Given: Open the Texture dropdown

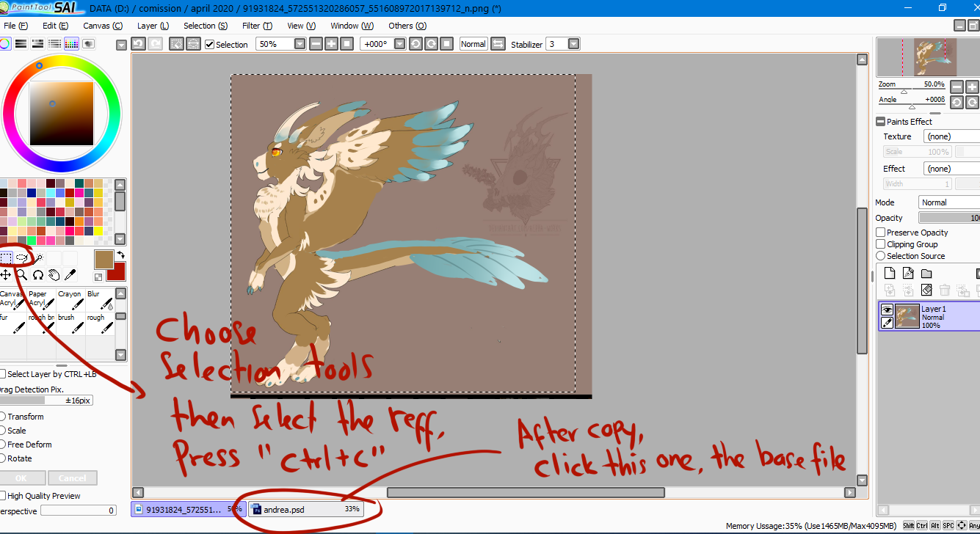Looking at the screenshot, I should pos(951,136).
